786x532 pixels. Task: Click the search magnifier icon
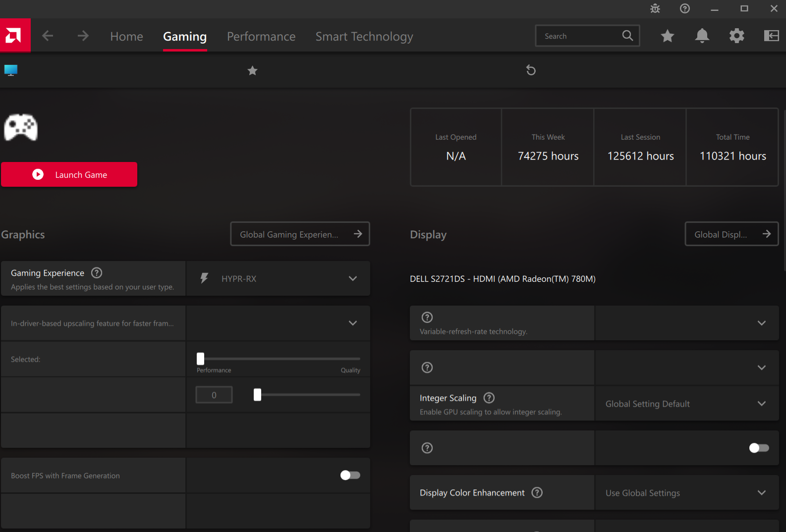pyautogui.click(x=627, y=36)
